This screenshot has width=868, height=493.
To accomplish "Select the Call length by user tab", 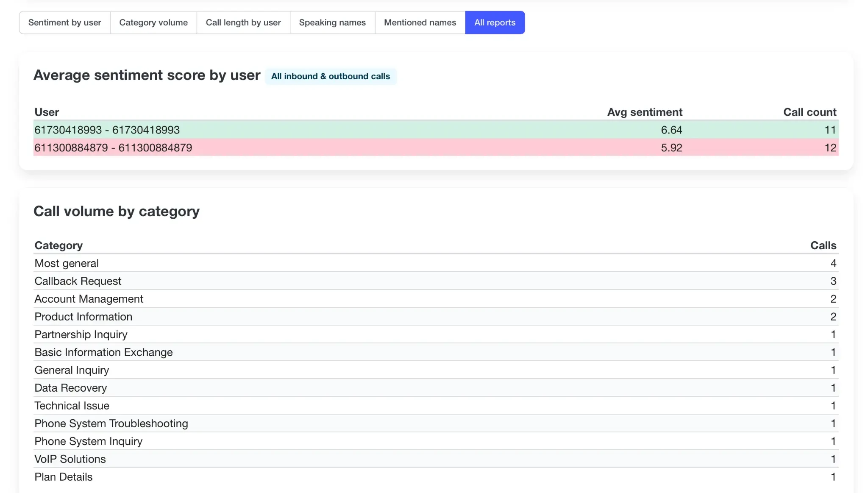I will [243, 22].
